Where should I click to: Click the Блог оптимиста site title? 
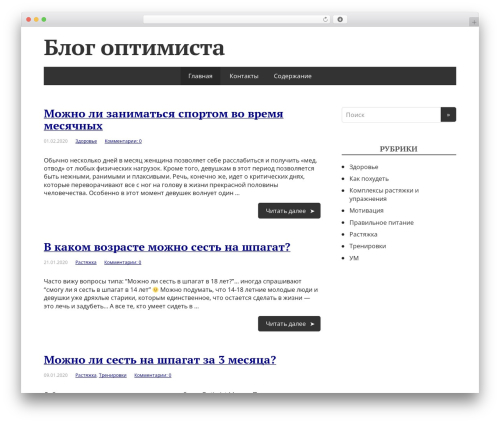(x=134, y=48)
